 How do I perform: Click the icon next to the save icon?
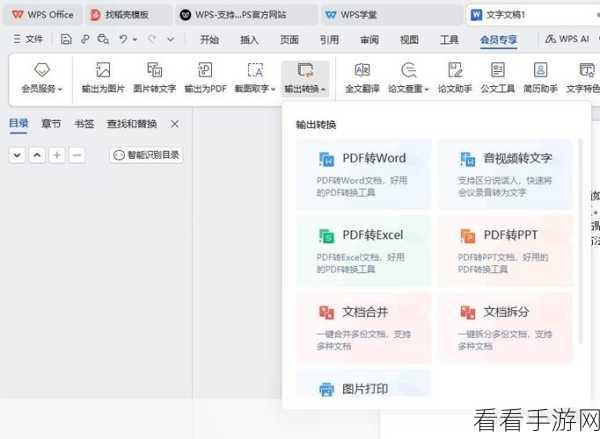click(85, 39)
